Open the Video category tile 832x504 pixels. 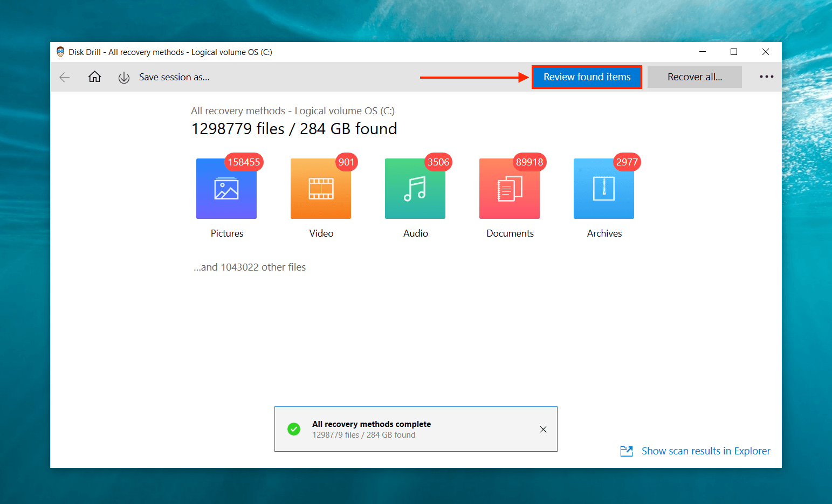[x=321, y=189]
